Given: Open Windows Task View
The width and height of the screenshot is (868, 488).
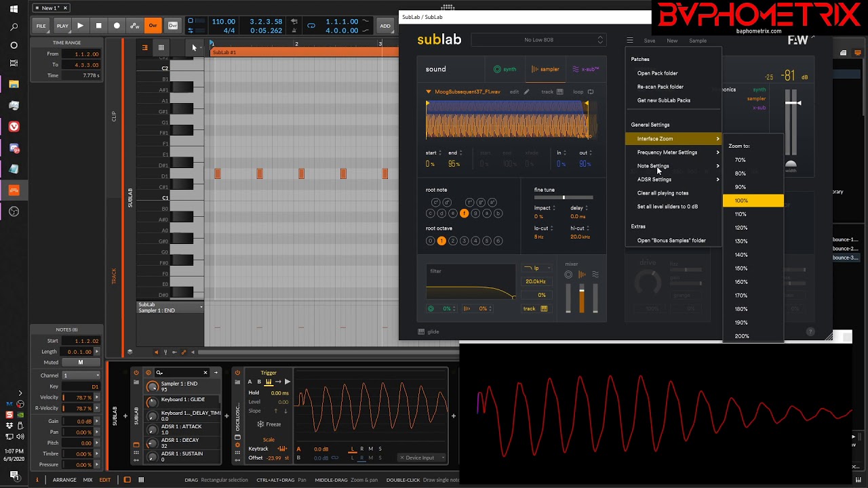Looking at the screenshot, I should coord(14,63).
